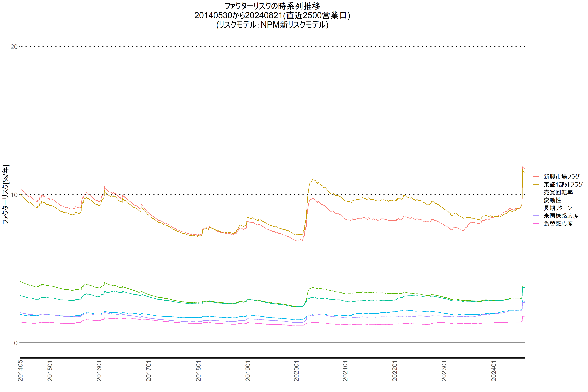Click the y-axis tick label 10

coord(14,195)
